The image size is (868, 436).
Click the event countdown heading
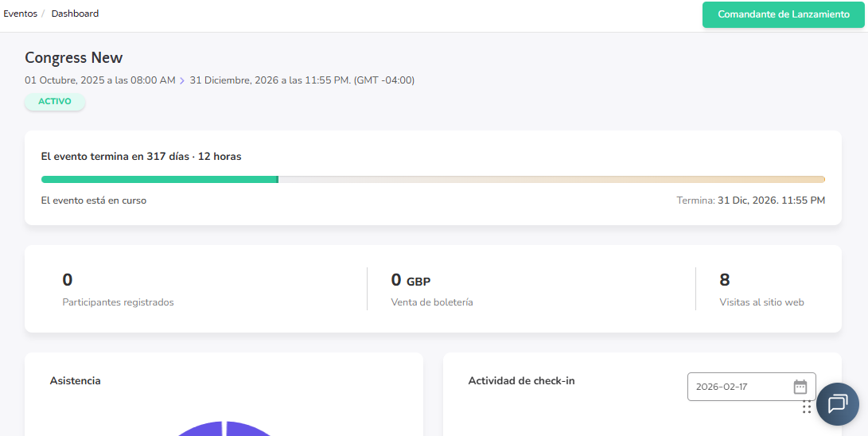[141, 157]
